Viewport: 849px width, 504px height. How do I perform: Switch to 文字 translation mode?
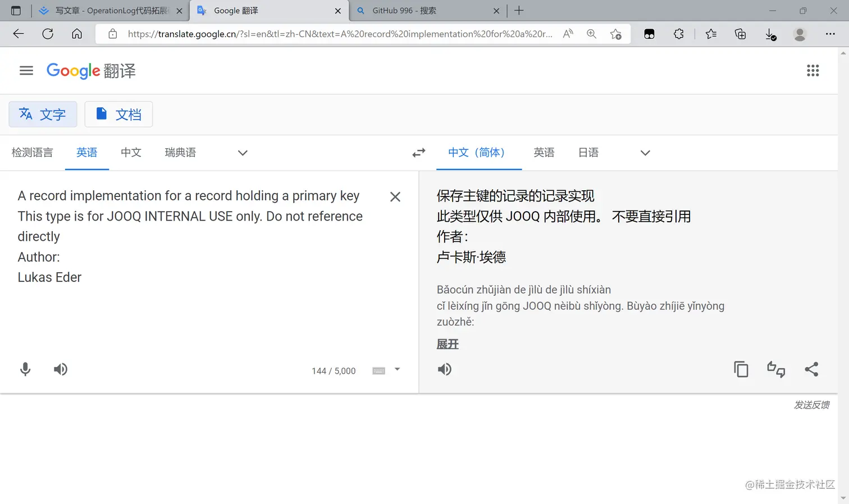[43, 114]
